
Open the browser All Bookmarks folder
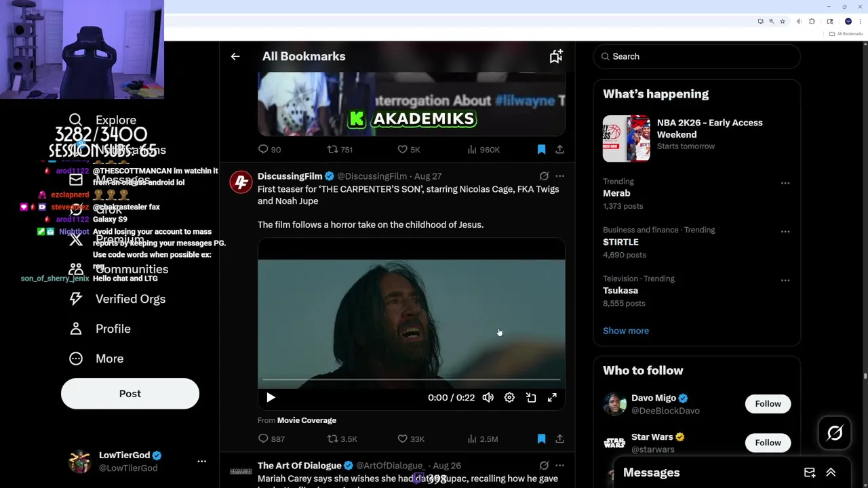click(846, 34)
